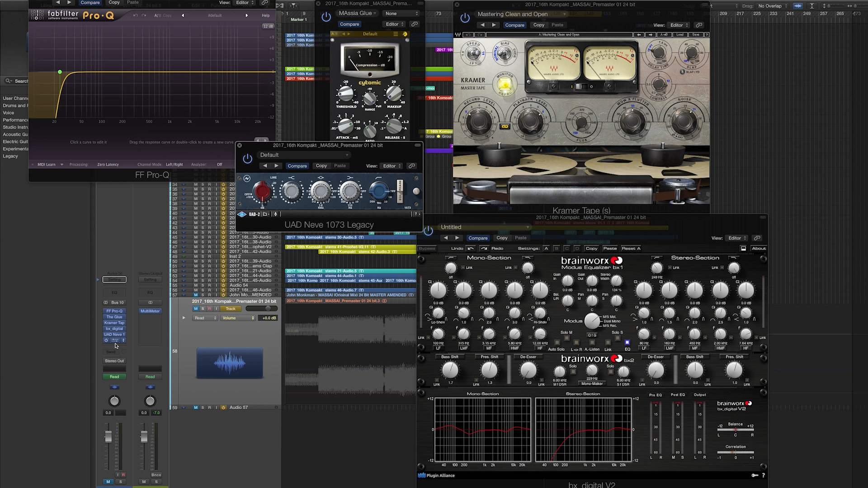Screen dimensions: 868x488
Task: Open bx_digital insert slot
Action: pyautogui.click(x=114, y=329)
